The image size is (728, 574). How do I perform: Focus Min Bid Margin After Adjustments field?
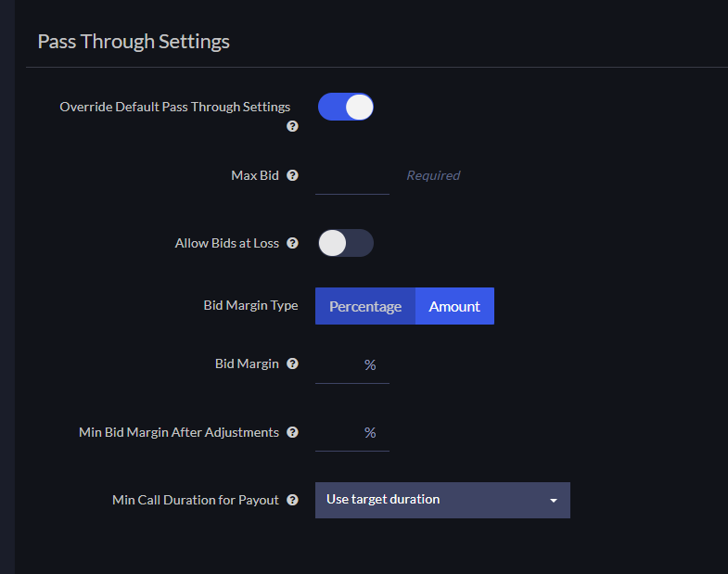351,435
